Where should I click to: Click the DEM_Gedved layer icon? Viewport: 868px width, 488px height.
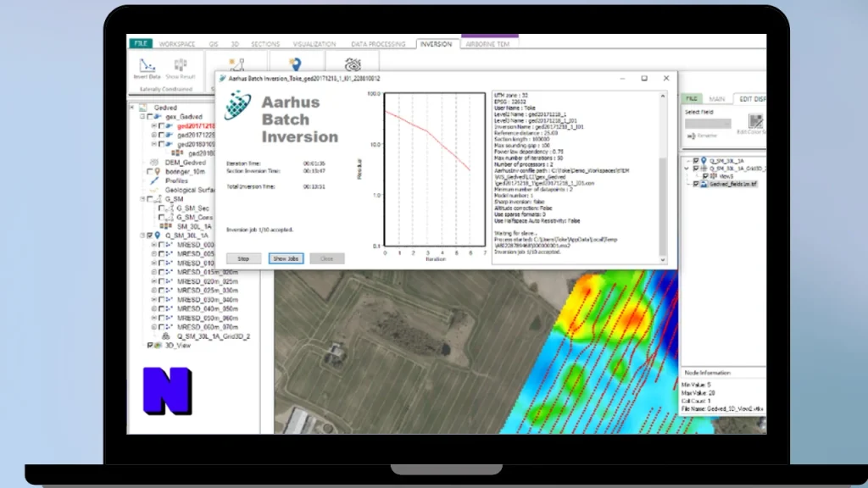coord(154,163)
